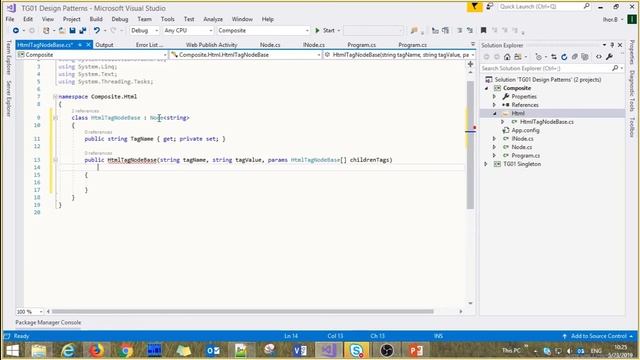Toggle a bookmark using the bookmark toolbar icon
640x360 pixels.
[x=483, y=31]
